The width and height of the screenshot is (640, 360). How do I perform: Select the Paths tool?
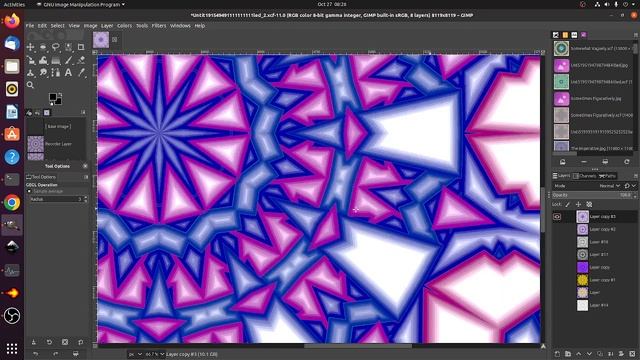56,73
